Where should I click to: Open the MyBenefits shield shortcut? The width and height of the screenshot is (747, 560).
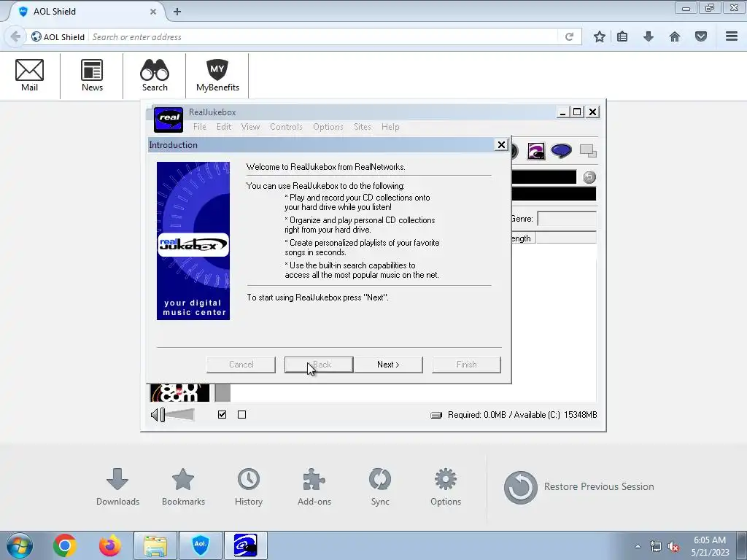click(217, 75)
